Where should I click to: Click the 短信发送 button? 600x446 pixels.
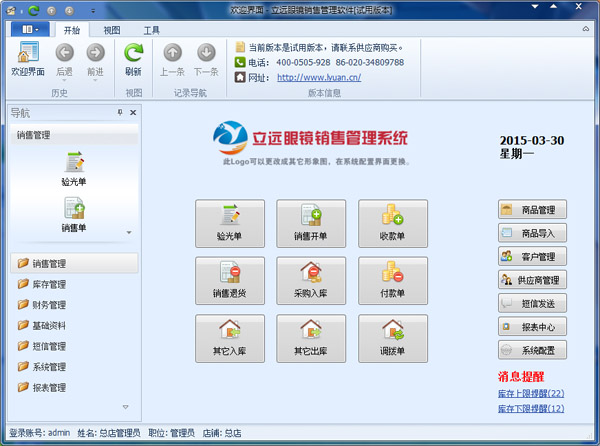[532, 303]
